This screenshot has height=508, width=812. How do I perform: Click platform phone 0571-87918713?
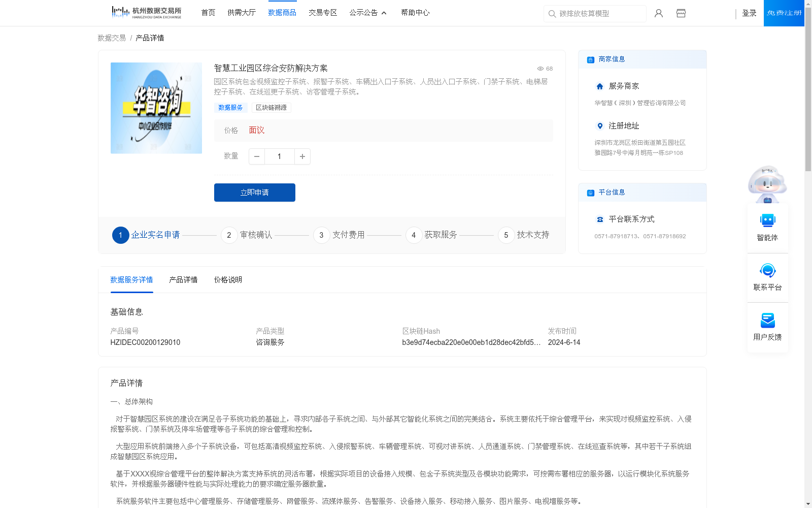click(x=617, y=236)
